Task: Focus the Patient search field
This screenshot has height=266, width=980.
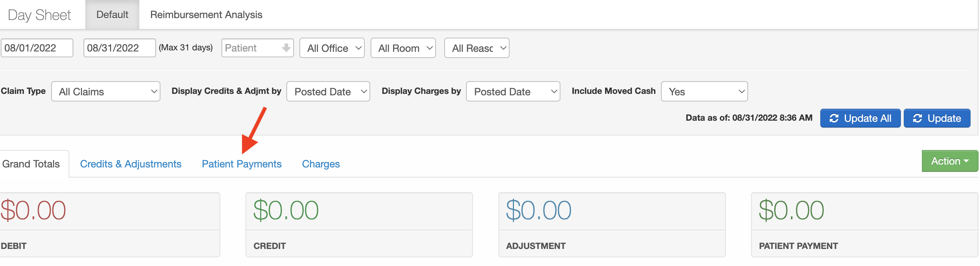Action: pos(258,48)
